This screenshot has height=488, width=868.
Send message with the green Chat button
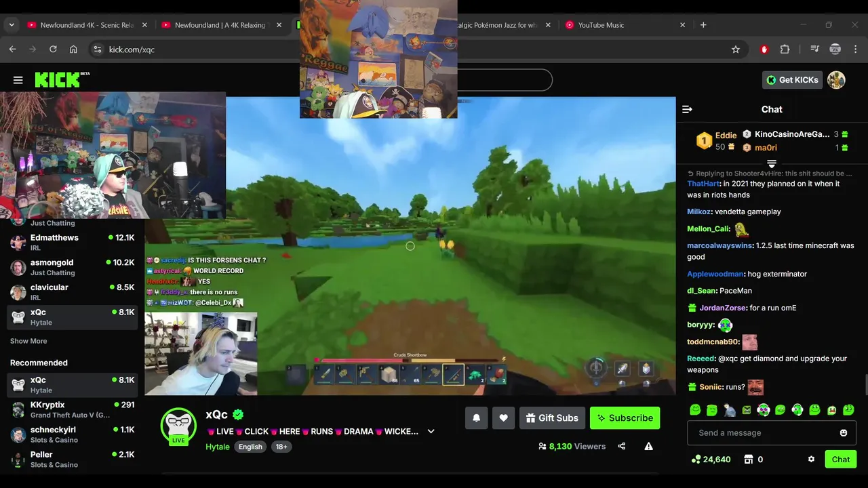point(841,459)
